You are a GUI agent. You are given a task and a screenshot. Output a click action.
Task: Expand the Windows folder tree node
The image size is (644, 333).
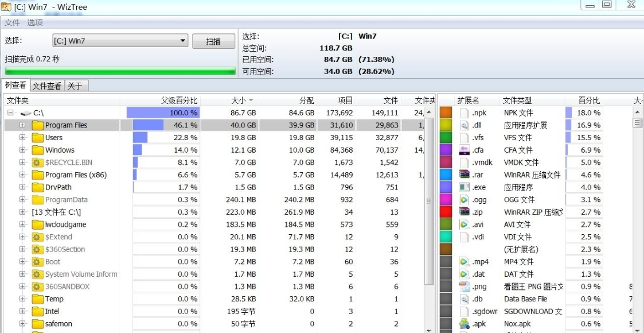[22, 150]
